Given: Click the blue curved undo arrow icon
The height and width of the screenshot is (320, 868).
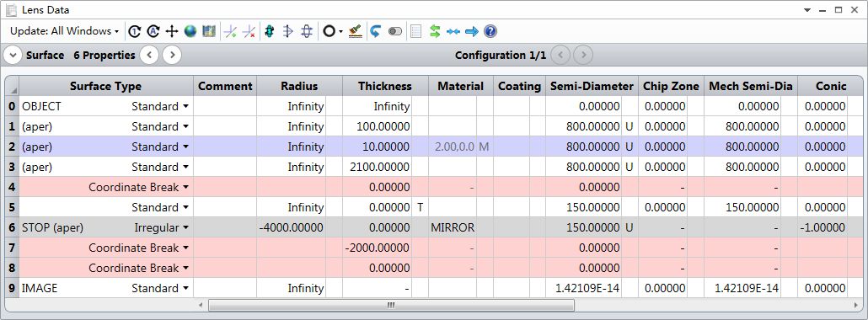Looking at the screenshot, I should click(x=375, y=31).
